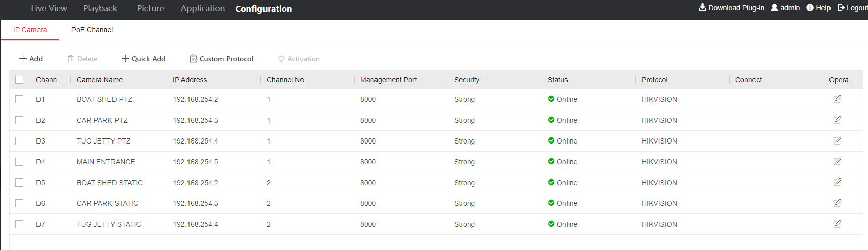The width and height of the screenshot is (868, 250).
Task: Go to Live View
Action: (x=49, y=8)
